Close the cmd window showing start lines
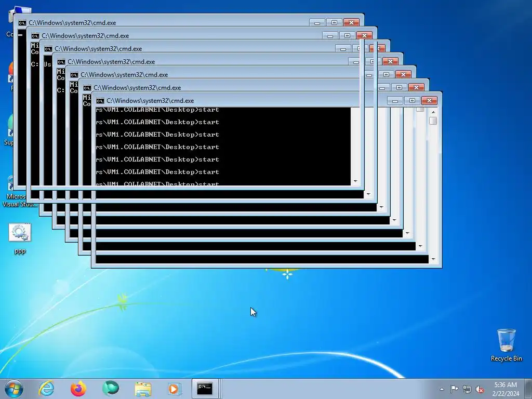 (x=429, y=101)
